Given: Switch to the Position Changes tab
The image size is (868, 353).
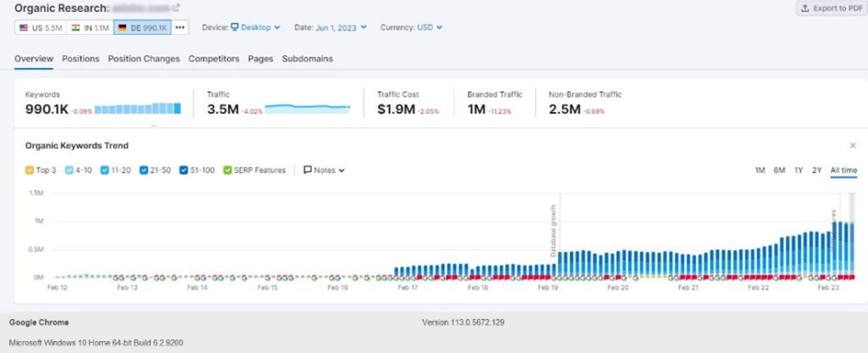Looking at the screenshot, I should coord(144,59).
